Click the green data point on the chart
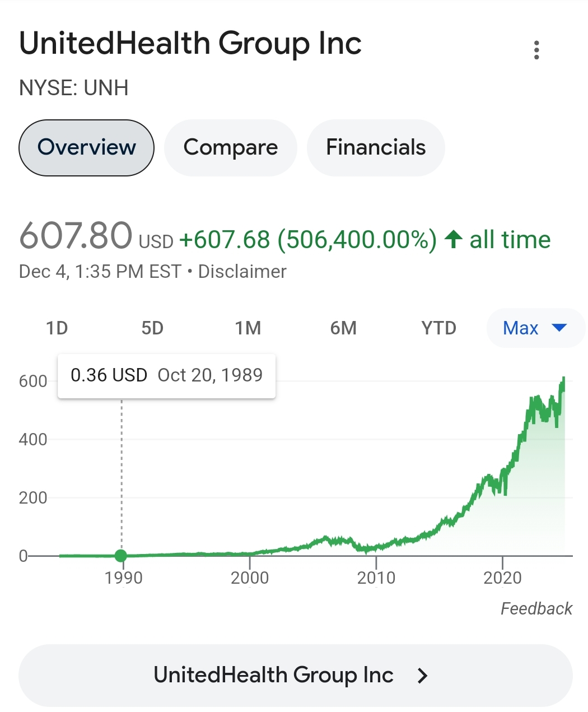588x712 pixels. coord(121,556)
